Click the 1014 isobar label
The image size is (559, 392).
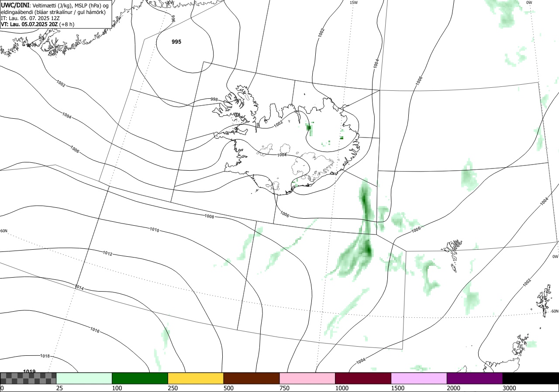(x=79, y=288)
